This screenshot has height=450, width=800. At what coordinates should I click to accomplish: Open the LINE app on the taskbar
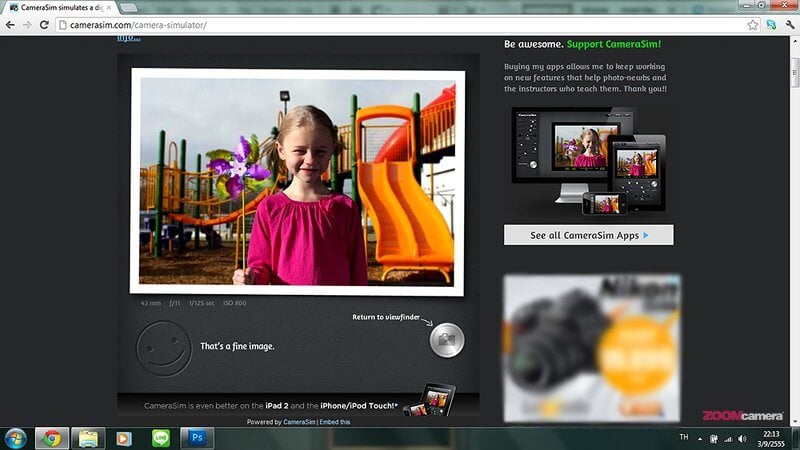pos(161,439)
